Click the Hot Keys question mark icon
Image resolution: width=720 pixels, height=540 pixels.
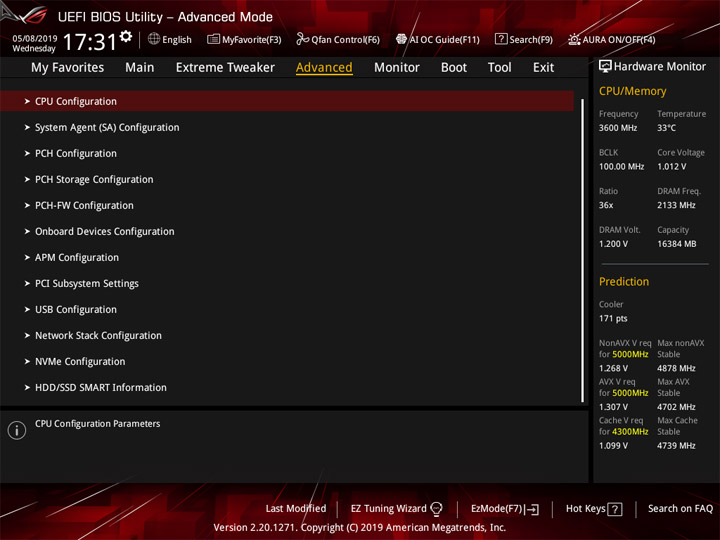pos(614,509)
